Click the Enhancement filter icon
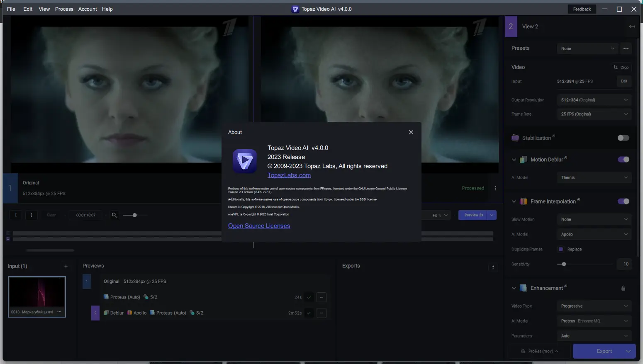This screenshot has width=643, height=364. (x=524, y=288)
